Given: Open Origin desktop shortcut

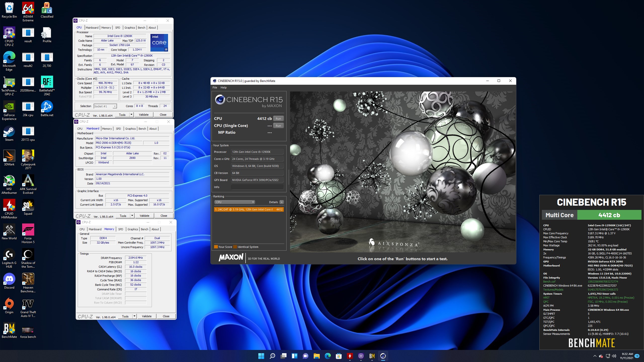Looking at the screenshot, I should click(x=9, y=306).
